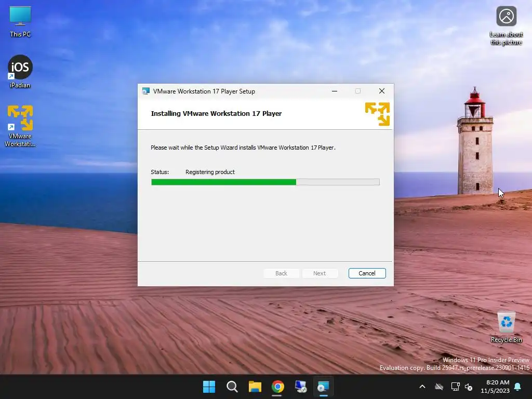Image resolution: width=532 pixels, height=399 pixels.
Task: Open notifications bell icon
Action: click(518, 387)
